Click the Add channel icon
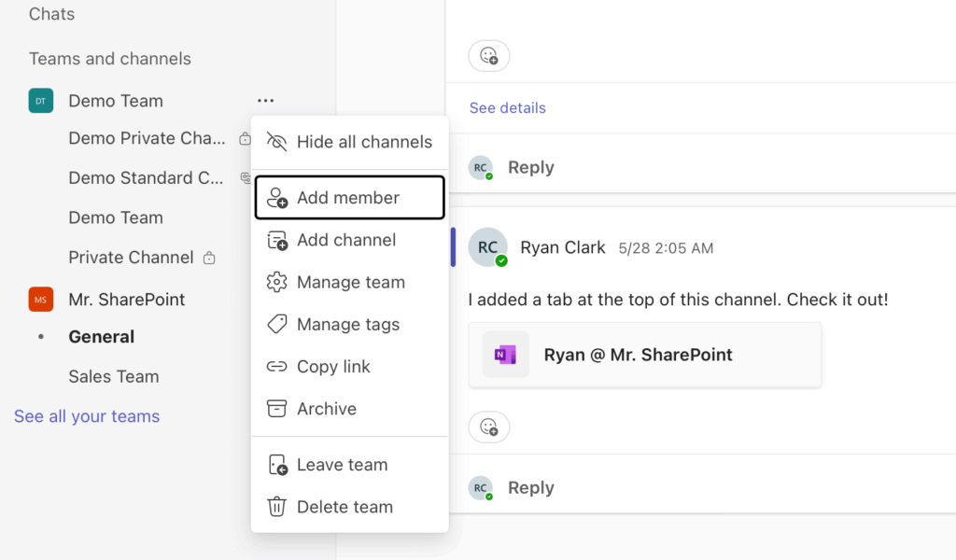This screenshot has width=956, height=560. 276,240
